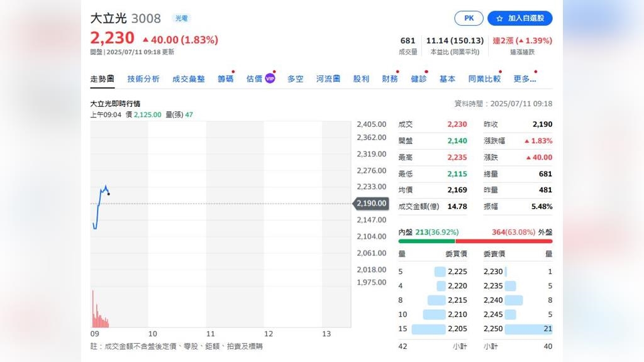The image size is (644, 362).
Task: Click the 外盤 364(63.08%) label
Action: (x=522, y=233)
